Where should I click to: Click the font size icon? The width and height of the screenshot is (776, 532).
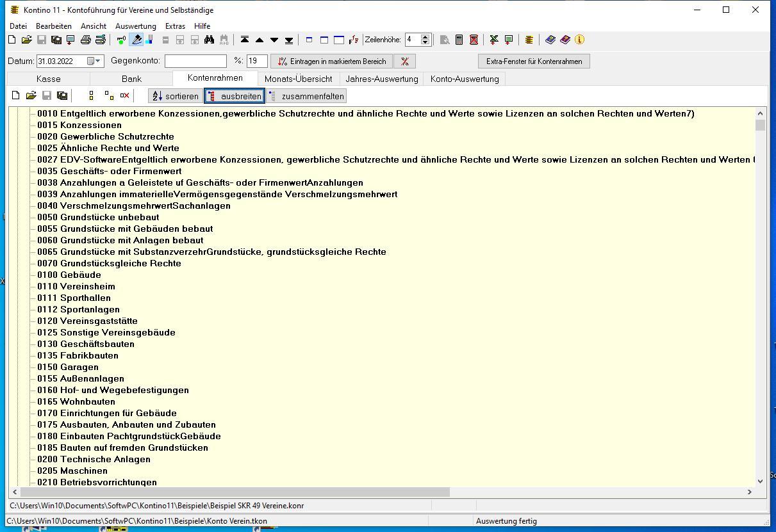click(354, 40)
